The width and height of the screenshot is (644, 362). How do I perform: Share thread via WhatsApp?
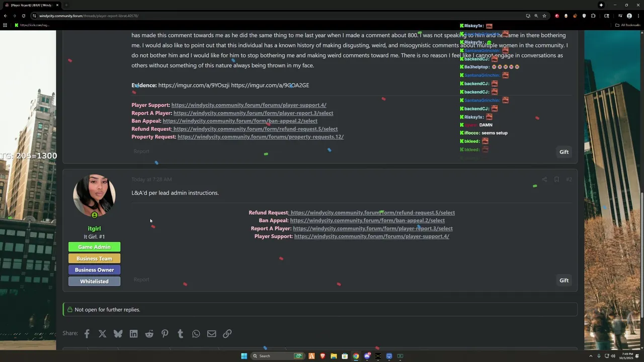(x=196, y=334)
